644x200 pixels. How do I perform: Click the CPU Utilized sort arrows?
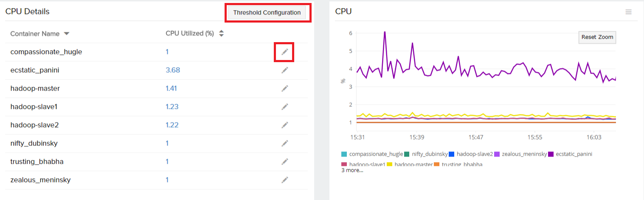coord(221,34)
